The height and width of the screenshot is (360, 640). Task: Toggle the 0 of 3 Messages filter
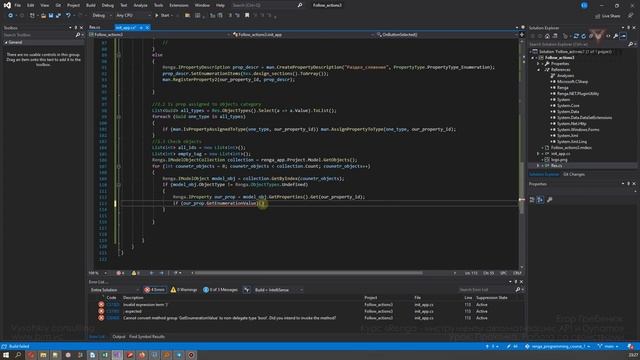tap(220, 290)
